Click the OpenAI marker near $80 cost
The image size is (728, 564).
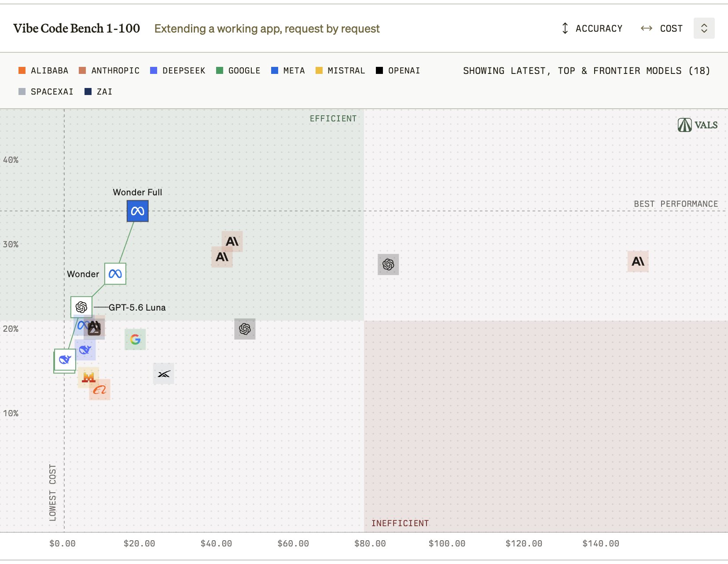tap(388, 264)
